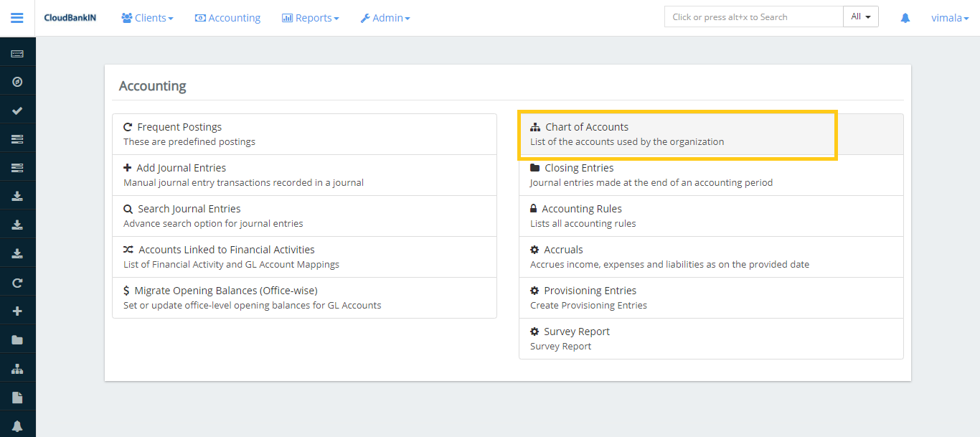Screen dimensions: 980x437
Task: Select the Accounting menu item
Action: click(227, 17)
